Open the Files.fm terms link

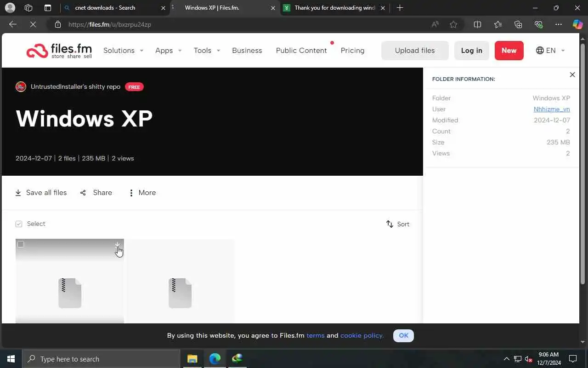tap(316, 335)
